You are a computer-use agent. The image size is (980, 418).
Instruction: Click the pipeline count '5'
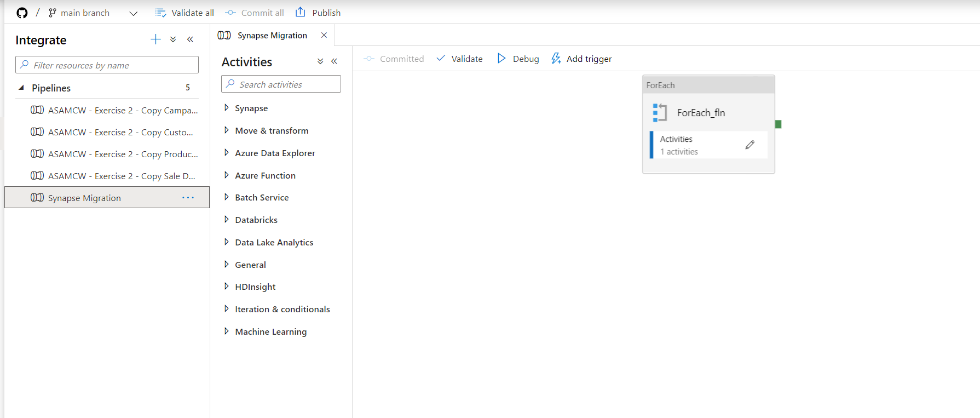point(188,88)
